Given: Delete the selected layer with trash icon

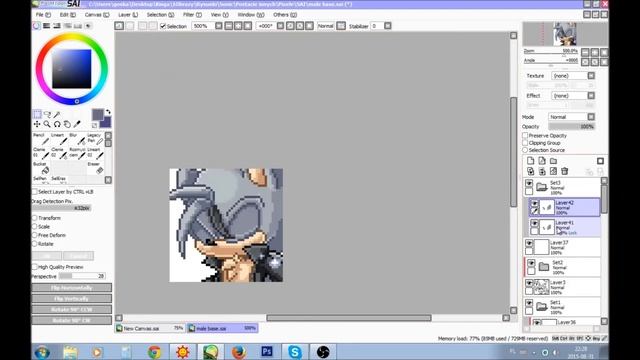Looking at the screenshot, I should click(565, 171).
